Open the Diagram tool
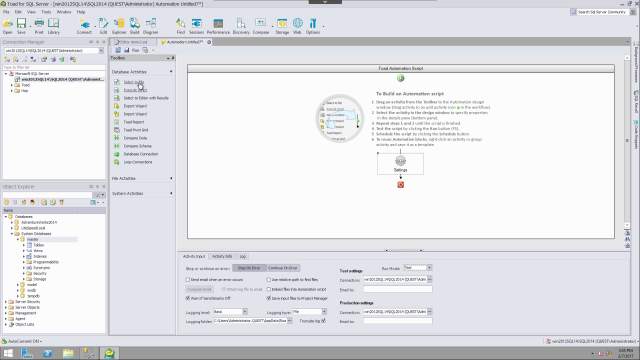This screenshot has height=360, width=640. click(x=150, y=26)
